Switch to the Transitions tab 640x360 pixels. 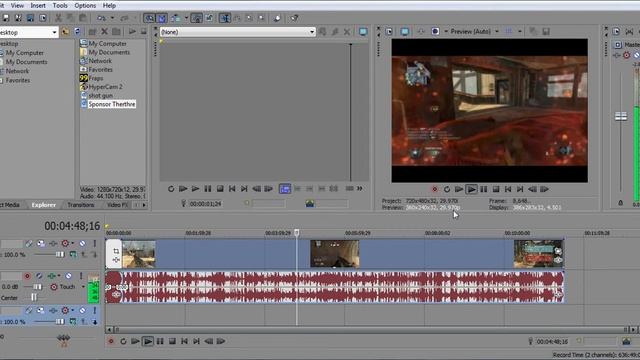(80, 205)
